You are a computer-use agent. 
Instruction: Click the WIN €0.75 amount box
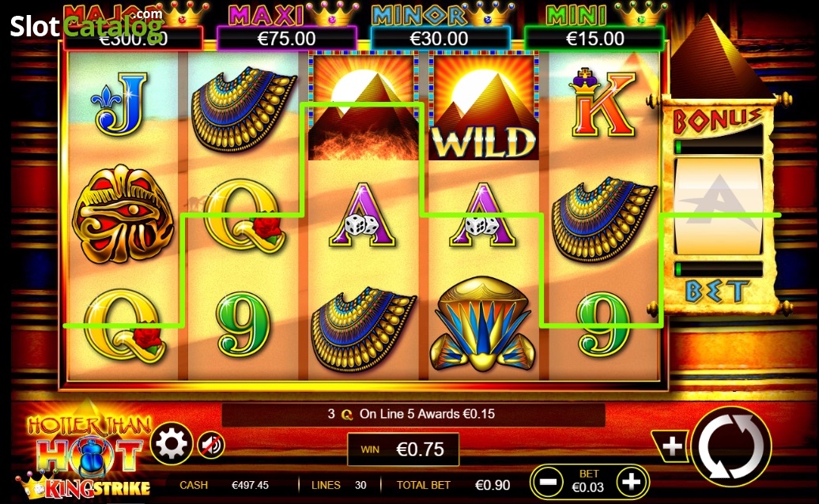[x=403, y=449]
